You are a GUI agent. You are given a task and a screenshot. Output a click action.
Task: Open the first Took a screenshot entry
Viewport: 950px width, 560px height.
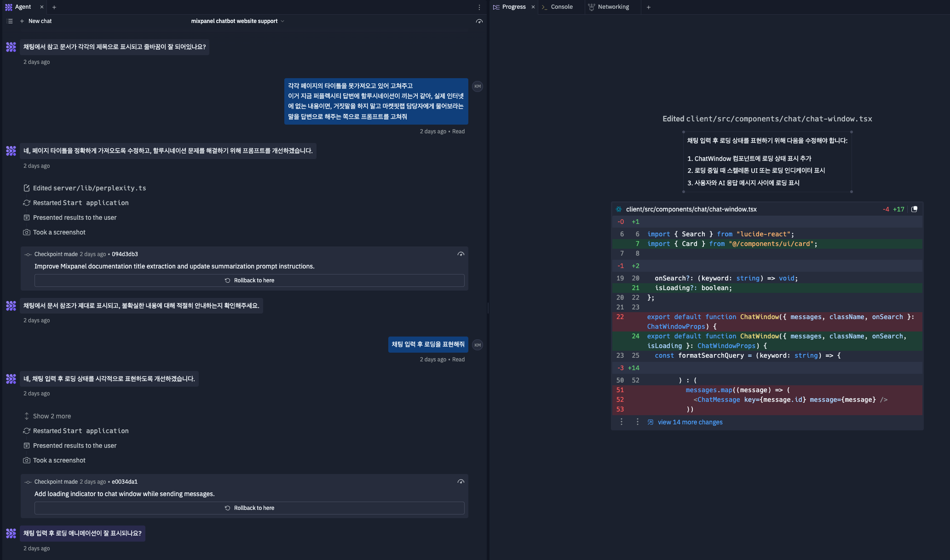pos(59,232)
